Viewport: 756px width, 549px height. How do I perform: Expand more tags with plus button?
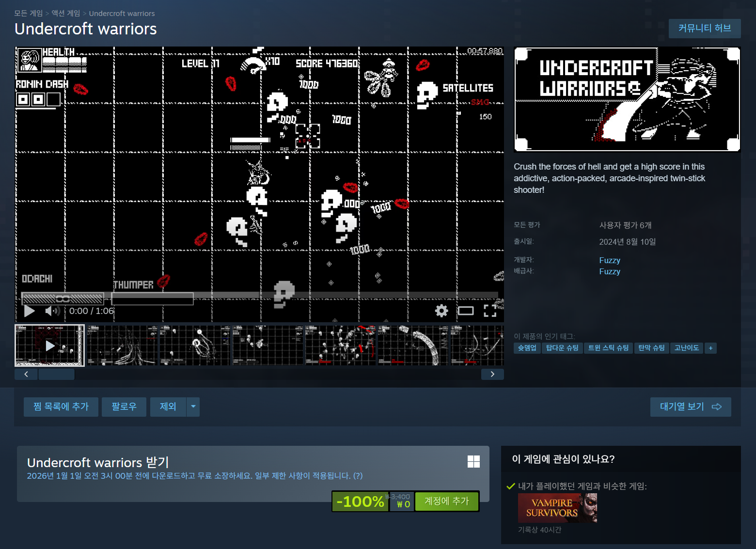pyautogui.click(x=710, y=348)
